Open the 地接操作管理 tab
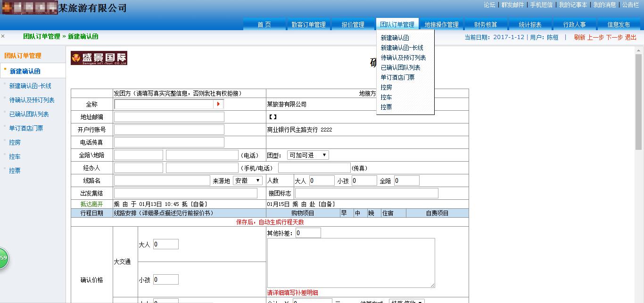The width and height of the screenshot is (644, 303). (x=441, y=25)
